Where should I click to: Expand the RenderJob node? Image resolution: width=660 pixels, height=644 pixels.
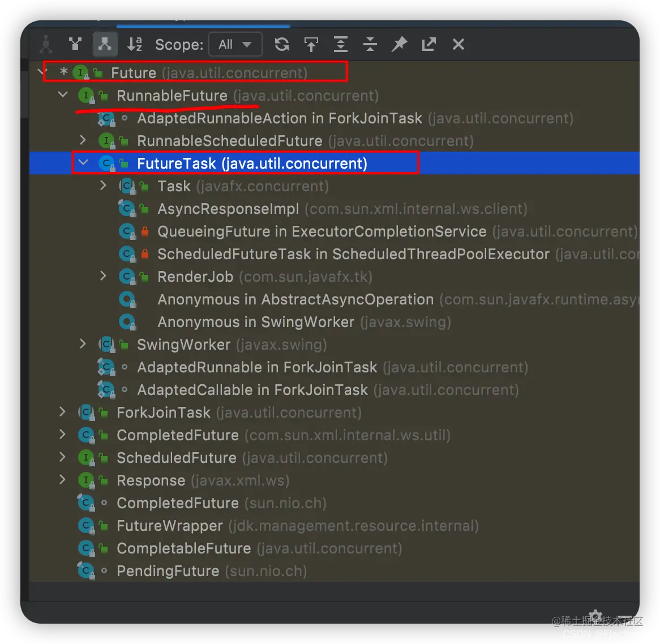(103, 276)
